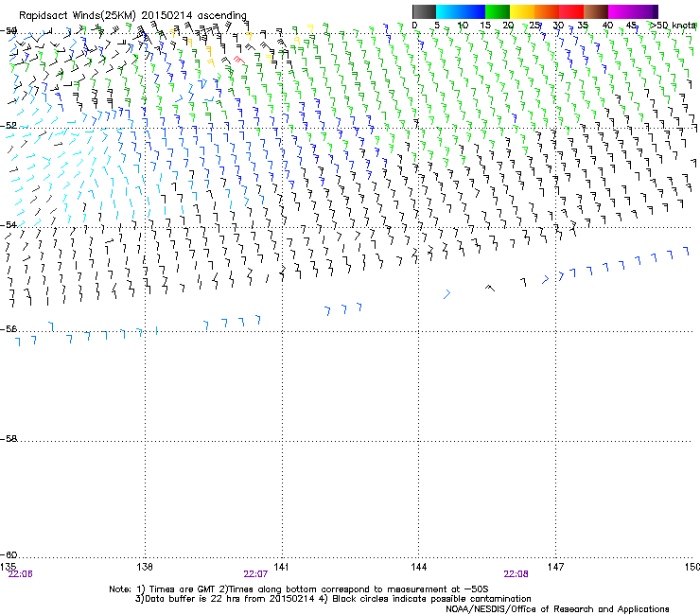The width and height of the screenshot is (700, 615).
Task: Click the "144" longitude axis label
Action: (418, 567)
